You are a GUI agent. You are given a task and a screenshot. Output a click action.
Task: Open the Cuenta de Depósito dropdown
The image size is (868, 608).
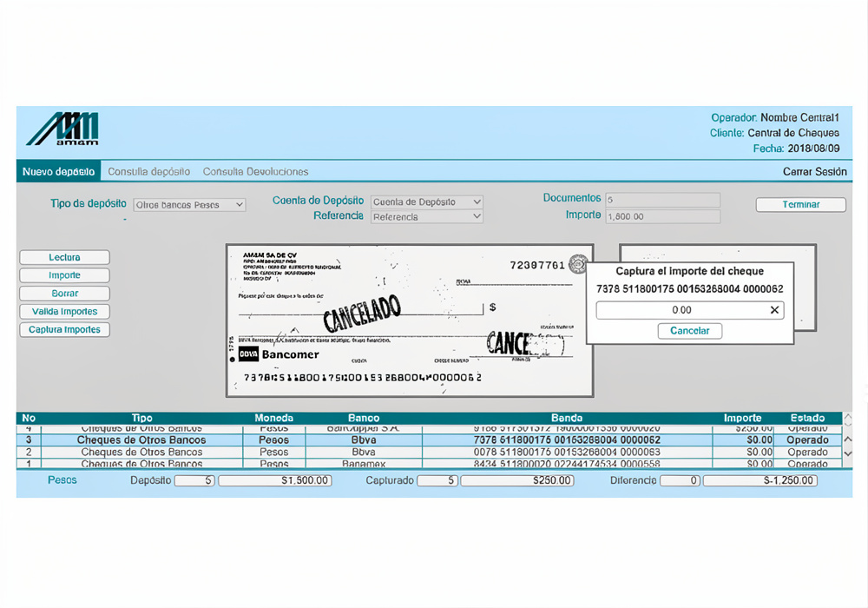[427, 202]
